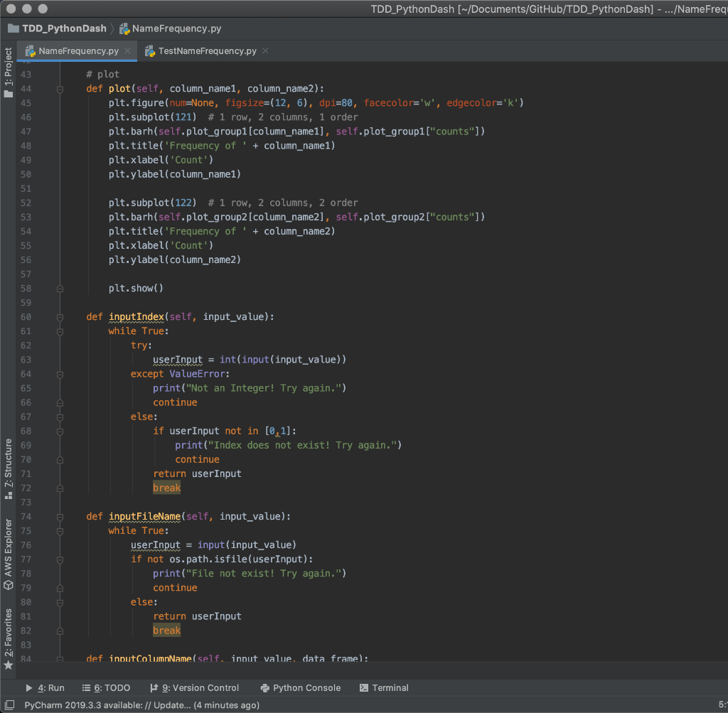Open the Python Console
This screenshot has width=728, height=713.
click(301, 688)
